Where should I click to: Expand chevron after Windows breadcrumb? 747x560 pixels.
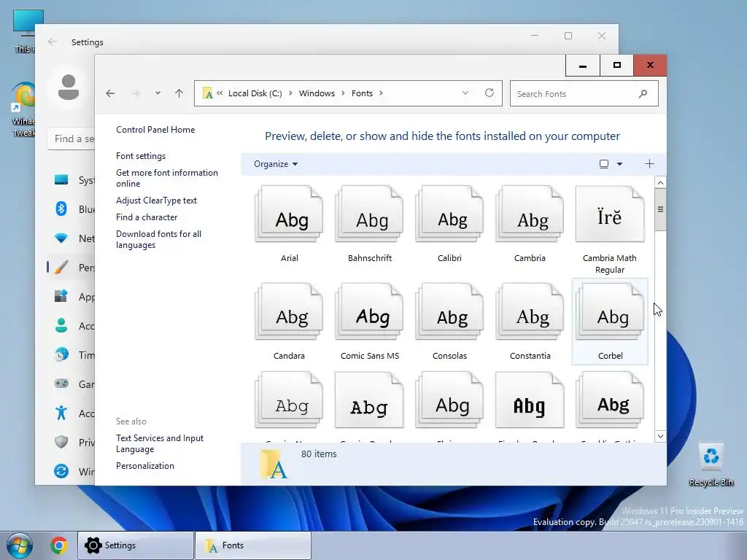coord(343,93)
